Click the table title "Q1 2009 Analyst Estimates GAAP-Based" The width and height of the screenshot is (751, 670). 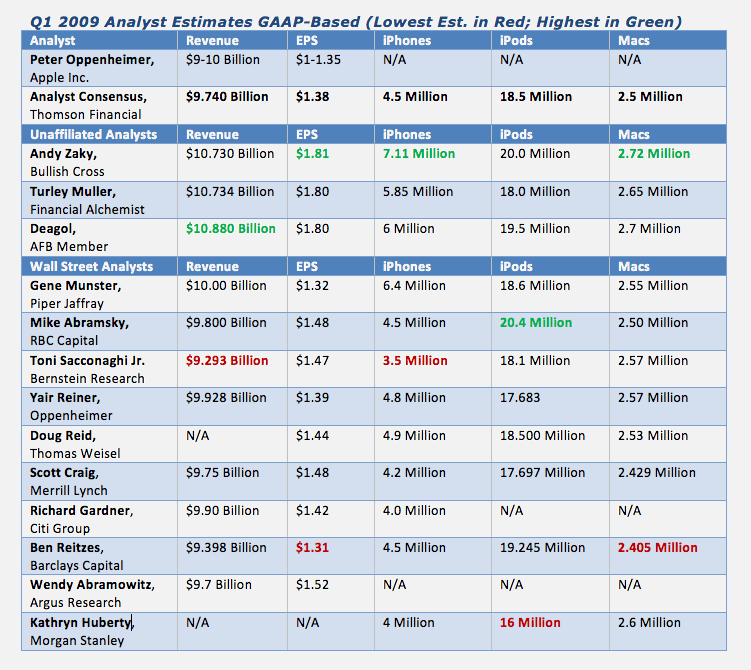click(x=195, y=22)
